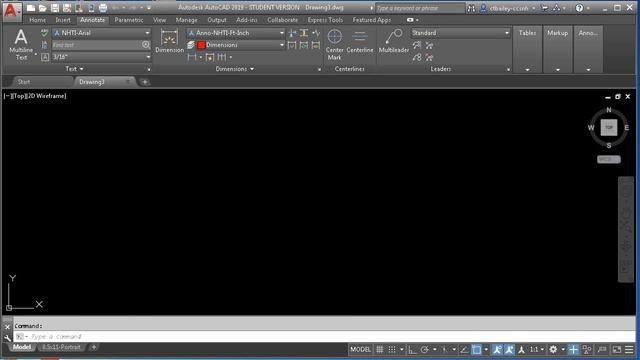Expand the Tables panel

tap(527, 50)
